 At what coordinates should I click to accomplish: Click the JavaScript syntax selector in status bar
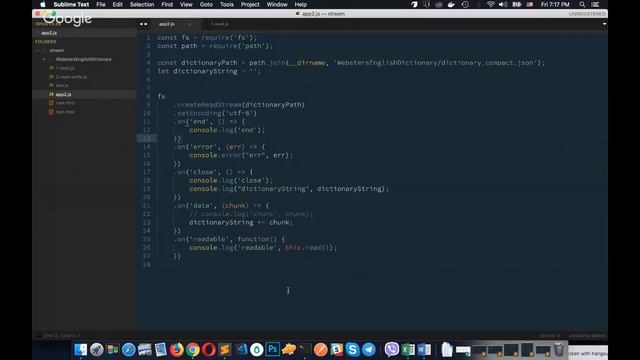point(588,336)
